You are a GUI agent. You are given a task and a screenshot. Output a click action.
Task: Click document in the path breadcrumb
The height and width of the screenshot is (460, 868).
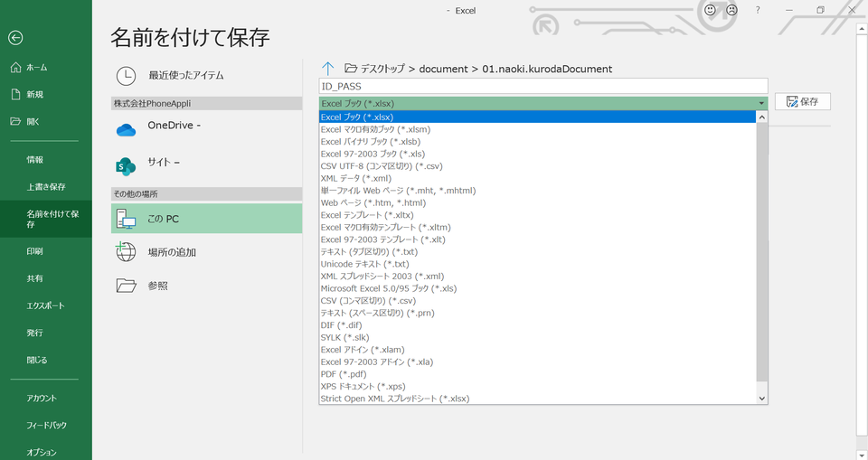pyautogui.click(x=443, y=69)
